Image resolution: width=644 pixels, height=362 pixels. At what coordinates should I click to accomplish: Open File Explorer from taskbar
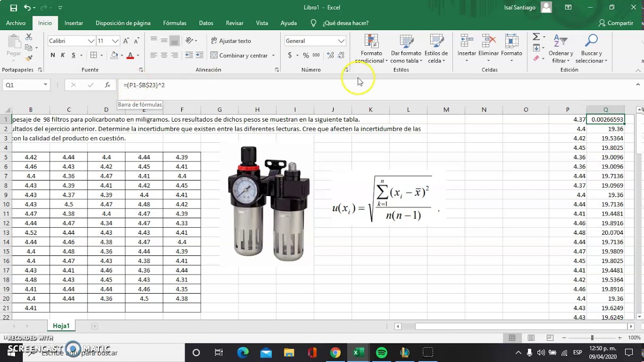[289, 352]
